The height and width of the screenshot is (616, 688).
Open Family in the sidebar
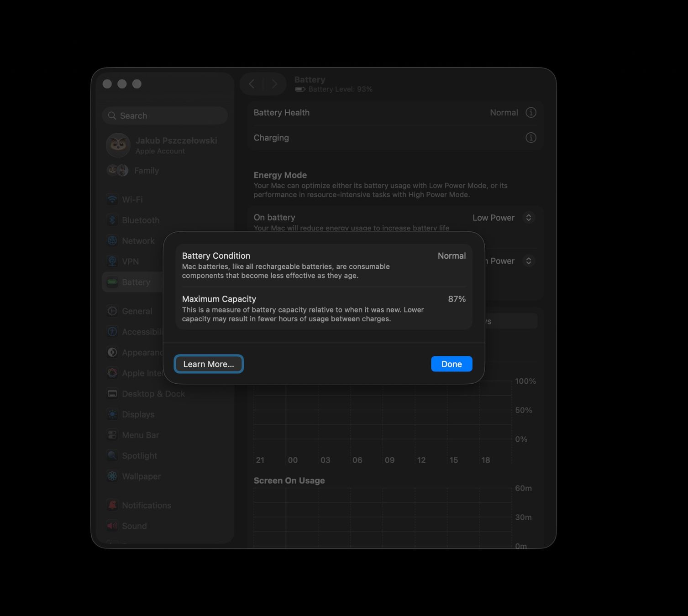click(x=147, y=170)
